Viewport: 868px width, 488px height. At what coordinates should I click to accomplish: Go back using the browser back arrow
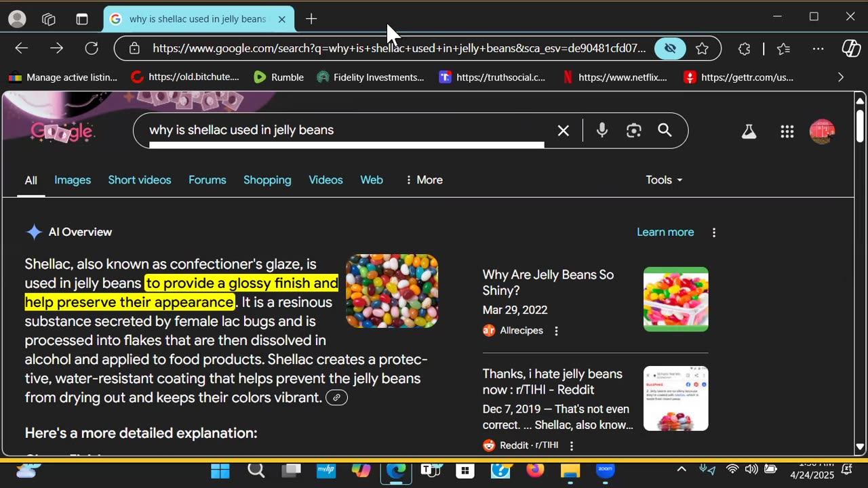(x=21, y=48)
